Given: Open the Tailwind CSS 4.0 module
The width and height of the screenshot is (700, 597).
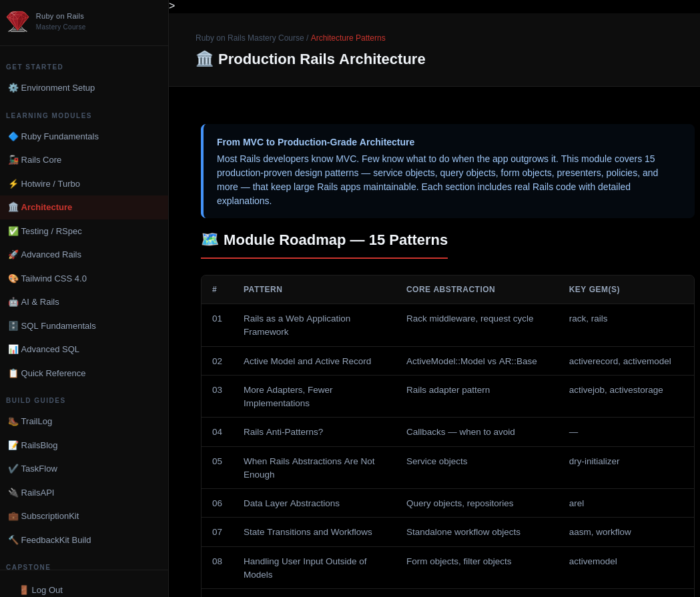Looking at the screenshot, I should click(84, 278).
